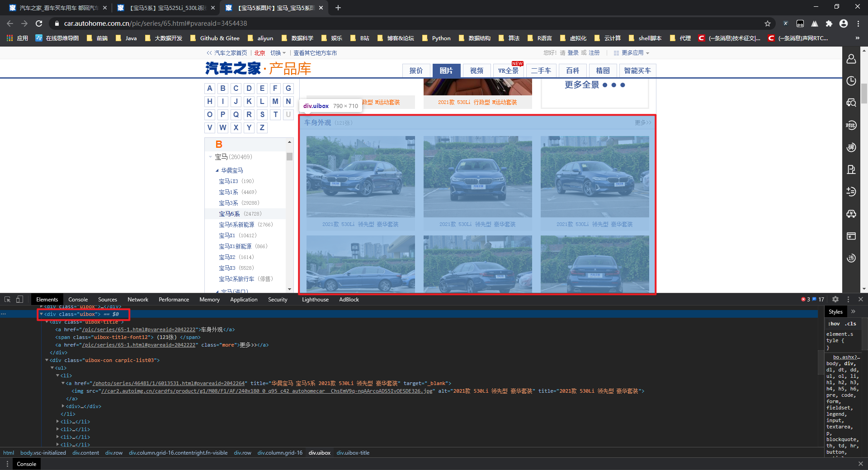Screen dimensions: 868x470
Task: Click the 违 violation lookup icon in sidebar
Action: tap(851, 258)
